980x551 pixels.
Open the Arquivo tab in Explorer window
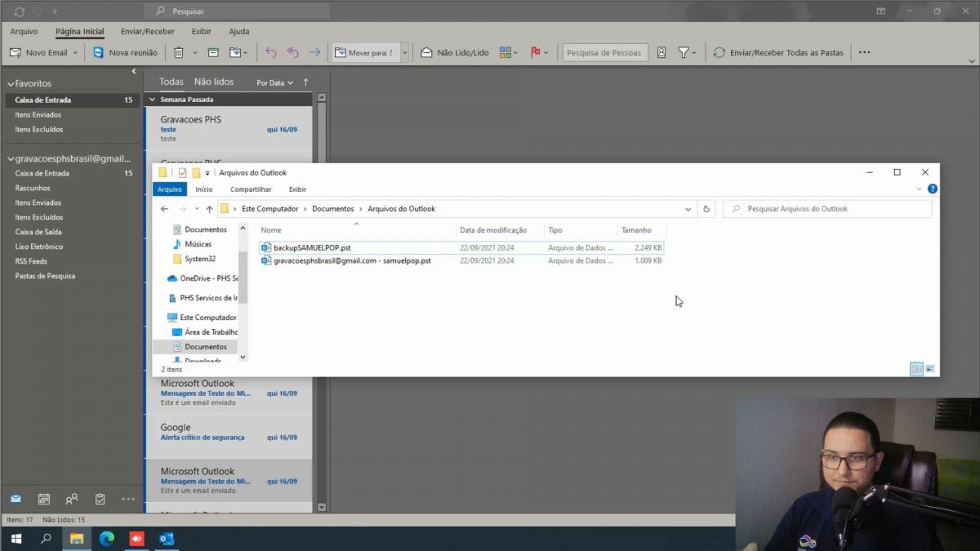[170, 189]
